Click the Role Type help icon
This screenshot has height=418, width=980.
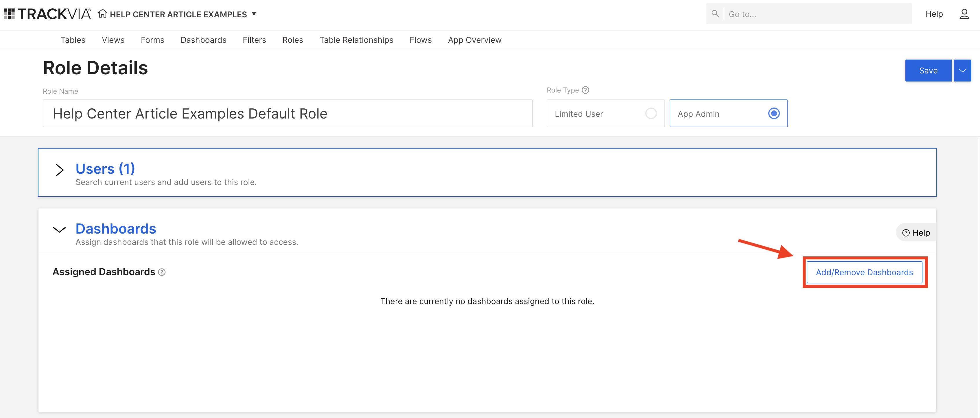(x=585, y=90)
